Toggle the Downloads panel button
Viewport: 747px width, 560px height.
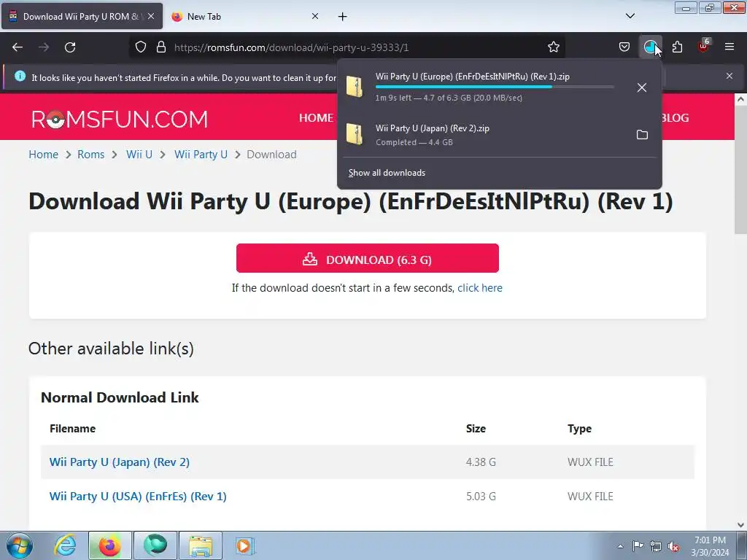tap(650, 47)
